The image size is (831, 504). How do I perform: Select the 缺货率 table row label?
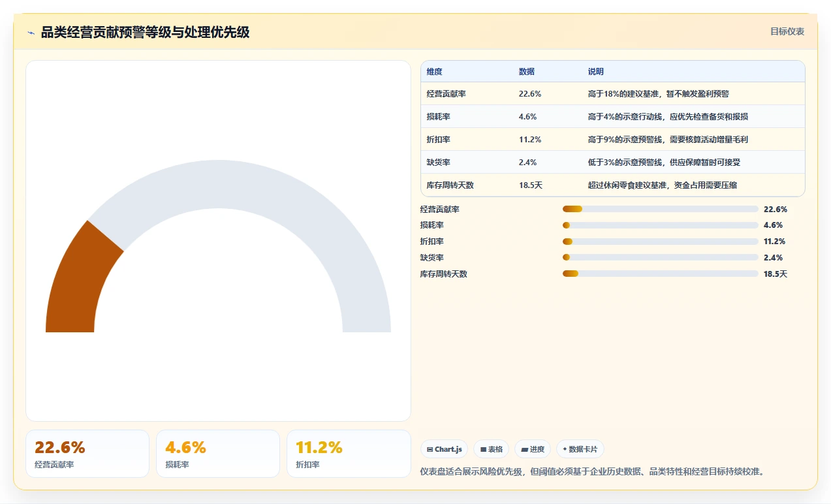coord(438,162)
